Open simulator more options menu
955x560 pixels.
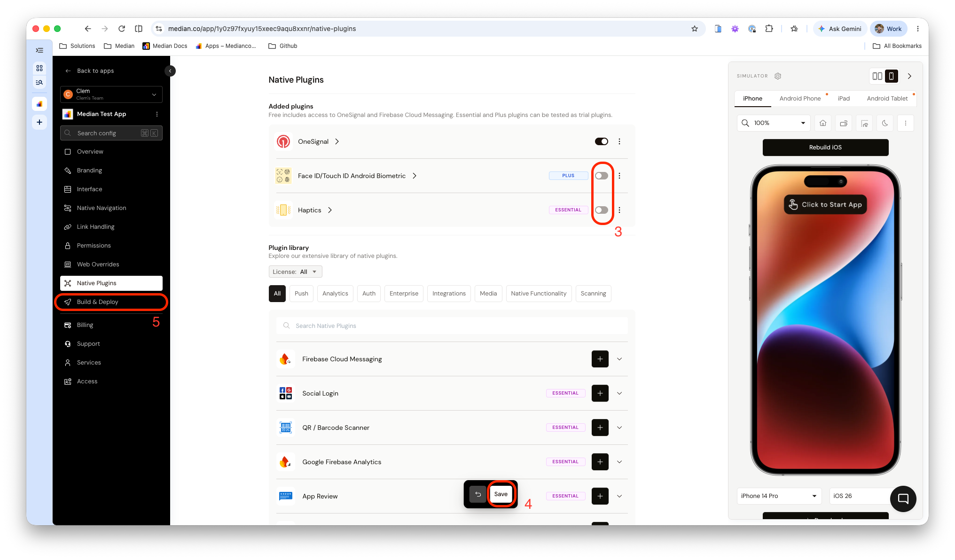[906, 123]
